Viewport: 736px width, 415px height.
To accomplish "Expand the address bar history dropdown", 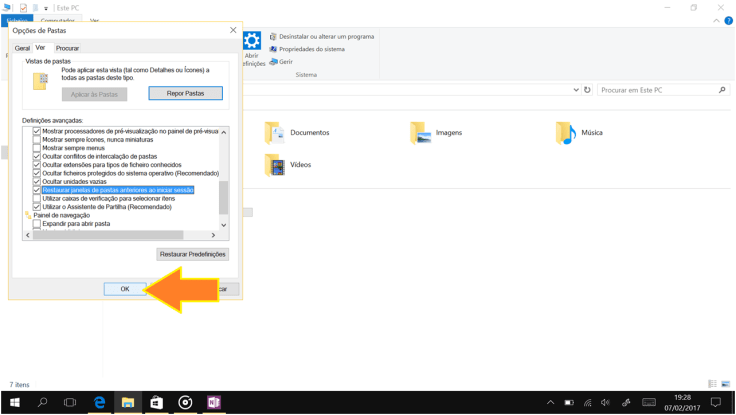I will click(576, 90).
